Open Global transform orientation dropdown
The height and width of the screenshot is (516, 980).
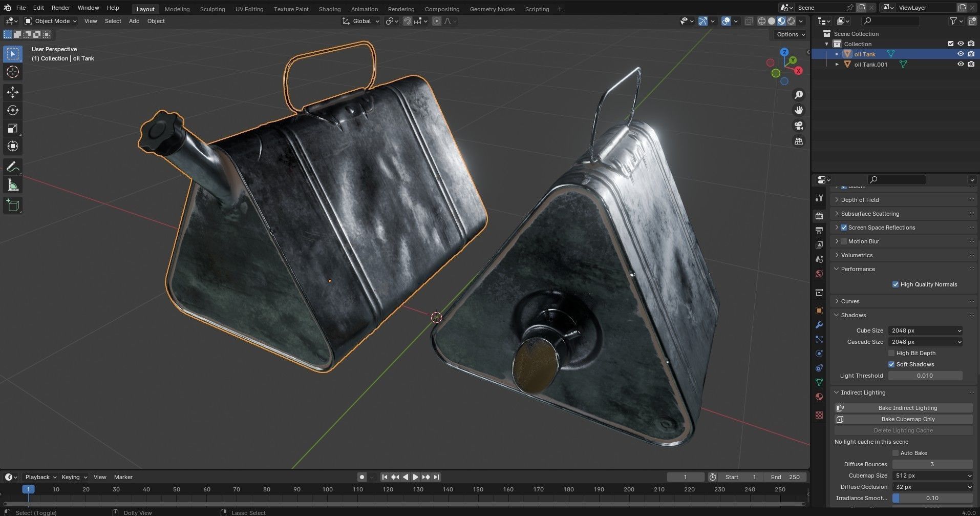[361, 21]
